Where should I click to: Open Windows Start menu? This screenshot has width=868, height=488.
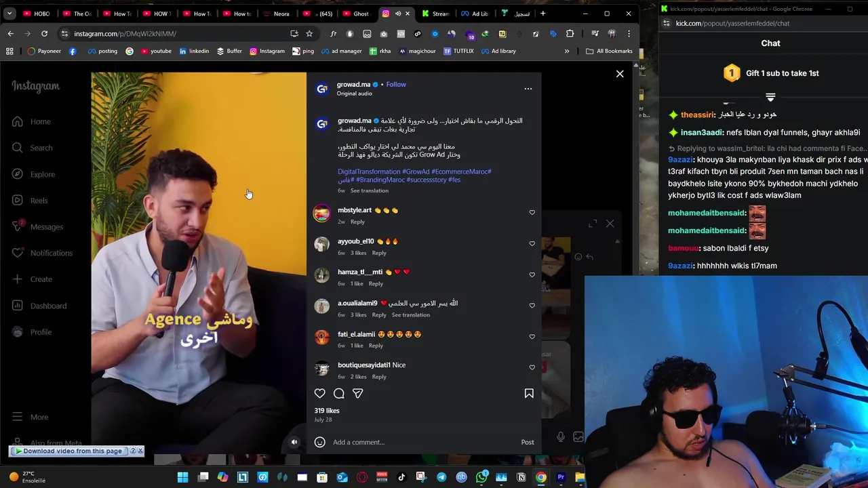(182, 478)
